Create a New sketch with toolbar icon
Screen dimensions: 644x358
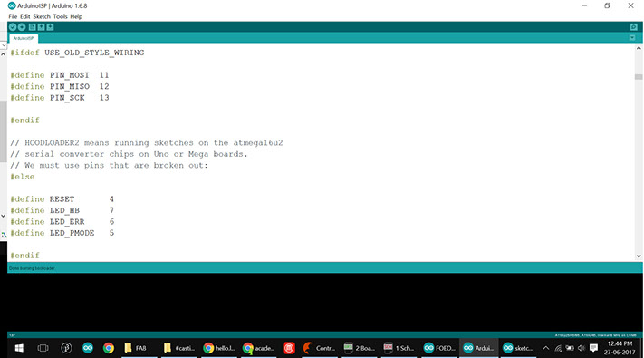[32, 27]
